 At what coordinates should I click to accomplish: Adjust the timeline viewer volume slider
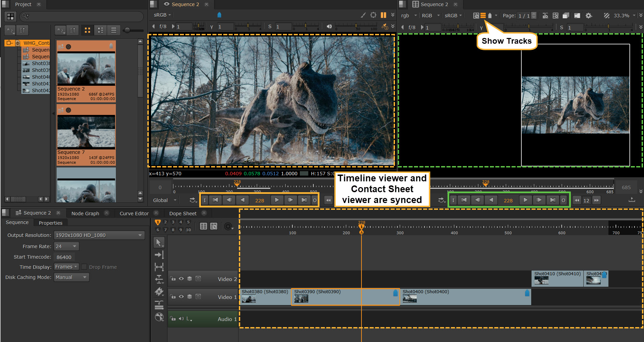tap(356, 26)
